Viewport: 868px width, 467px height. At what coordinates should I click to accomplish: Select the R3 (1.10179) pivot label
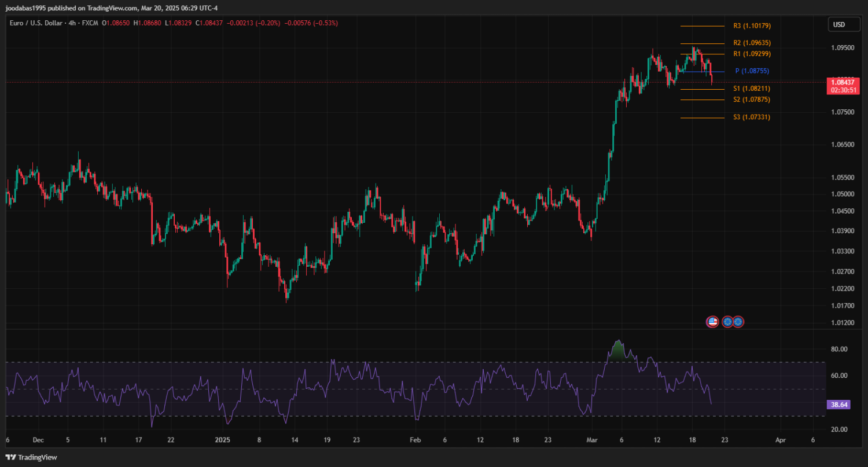(752, 26)
